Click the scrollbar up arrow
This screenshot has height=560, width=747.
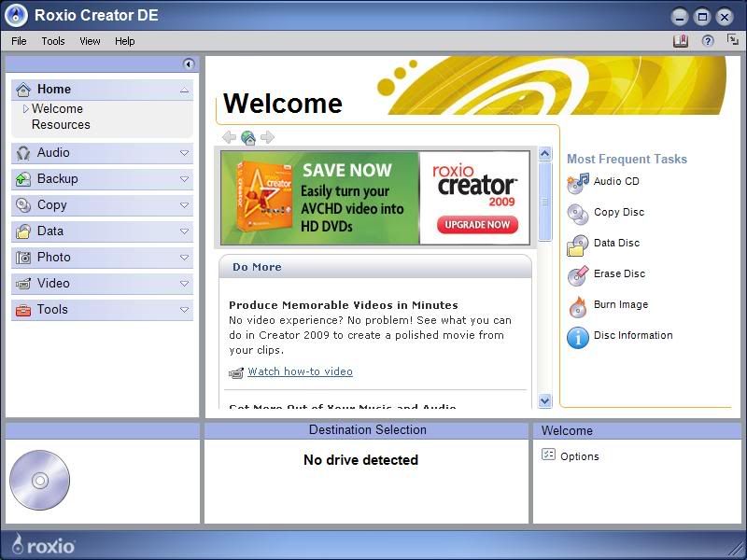[544, 153]
